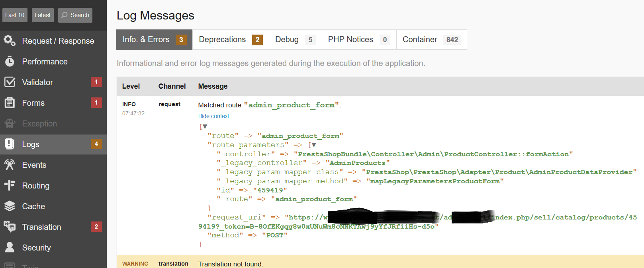Click the Validator checkmark icon
The width and height of the screenshot is (644, 268).
pos(10,82)
